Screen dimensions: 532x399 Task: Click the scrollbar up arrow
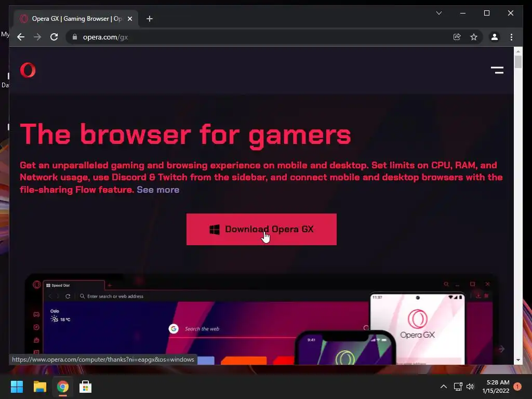518,51
